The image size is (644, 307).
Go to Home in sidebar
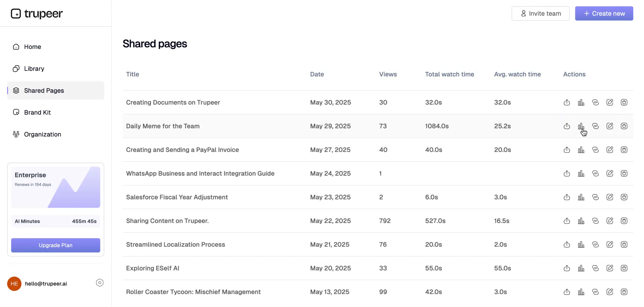[33, 47]
